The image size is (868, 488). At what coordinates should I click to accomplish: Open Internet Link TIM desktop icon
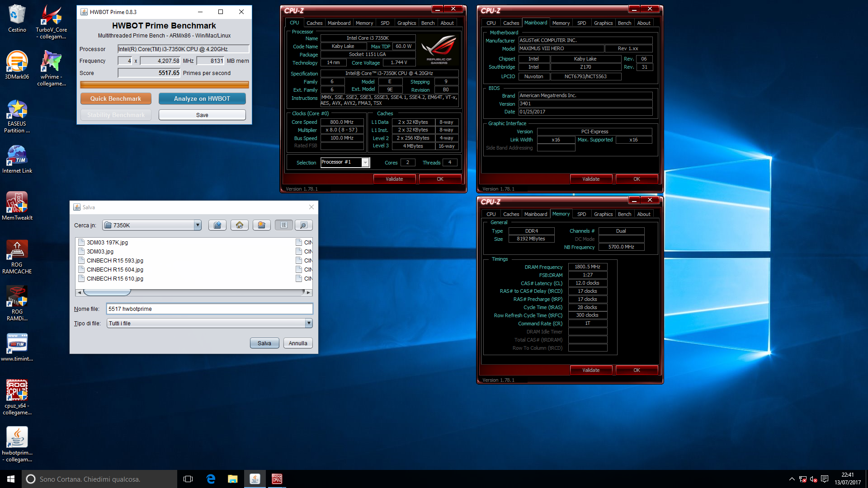click(17, 159)
